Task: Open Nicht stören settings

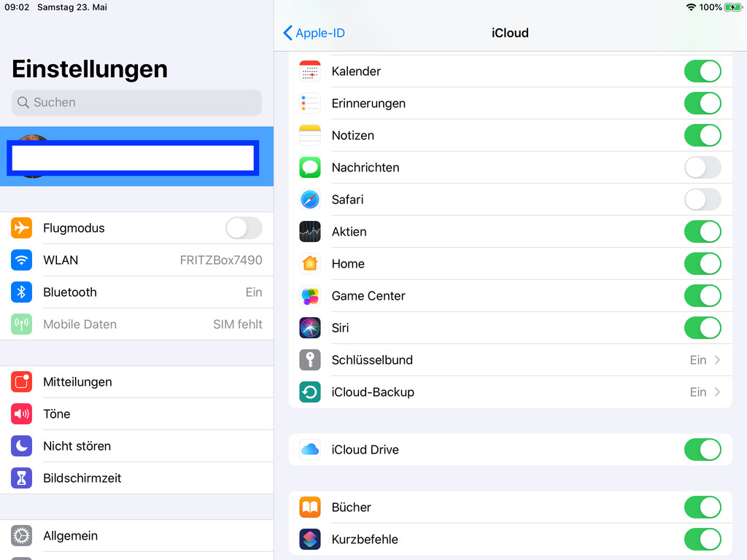Action: tap(136, 446)
